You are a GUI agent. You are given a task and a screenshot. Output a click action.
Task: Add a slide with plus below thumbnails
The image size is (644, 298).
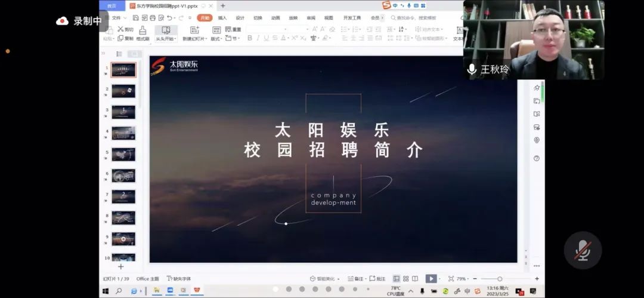point(120,267)
